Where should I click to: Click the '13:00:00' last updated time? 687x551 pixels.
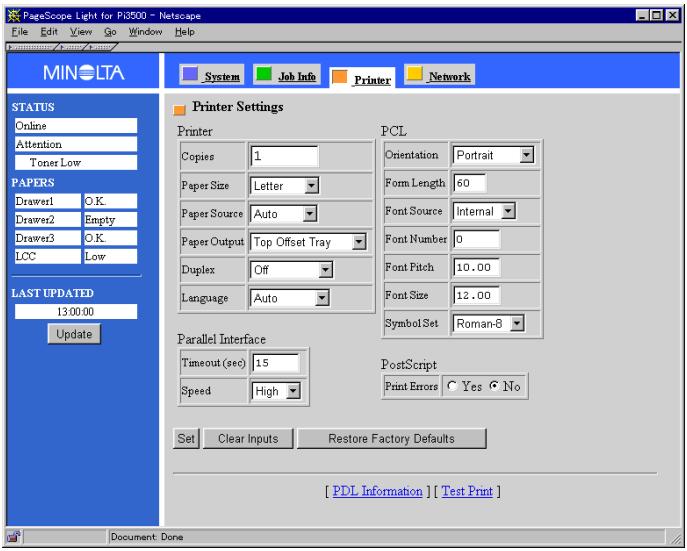pos(76,312)
